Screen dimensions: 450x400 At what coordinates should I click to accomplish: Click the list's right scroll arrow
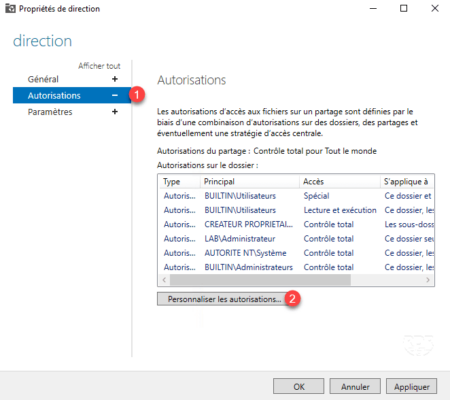coord(428,280)
